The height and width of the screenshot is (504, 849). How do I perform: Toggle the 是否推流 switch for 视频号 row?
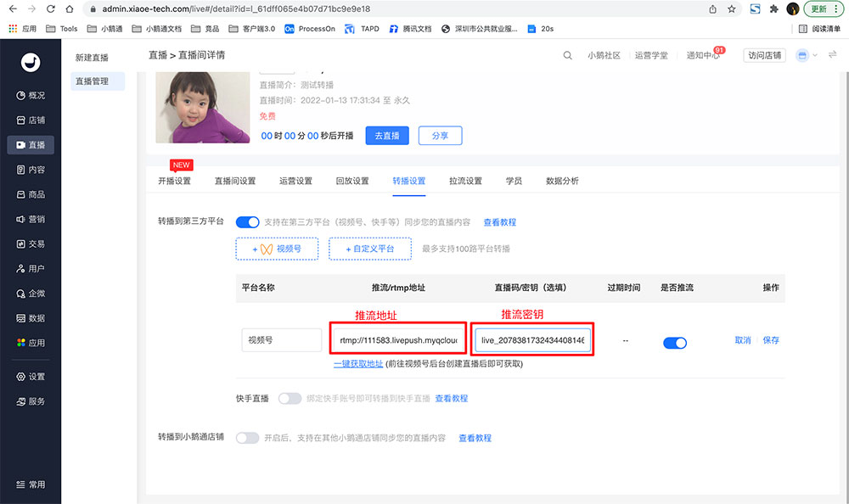coord(675,343)
